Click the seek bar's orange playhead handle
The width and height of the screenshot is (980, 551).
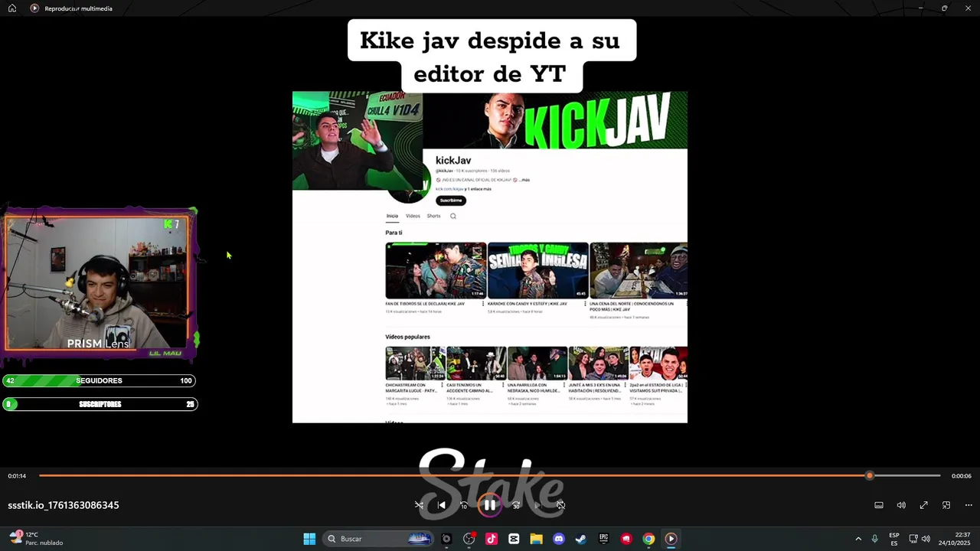(869, 476)
